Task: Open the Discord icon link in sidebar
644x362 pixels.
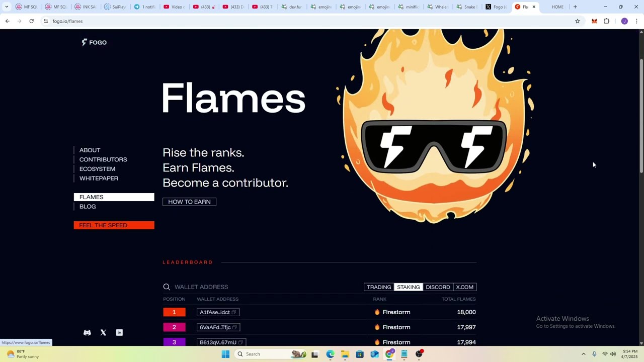Action: point(87,332)
